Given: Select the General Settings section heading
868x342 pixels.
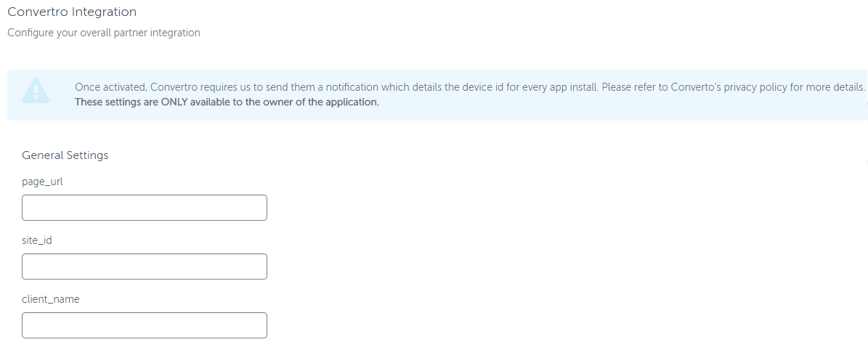Looking at the screenshot, I should point(65,155).
